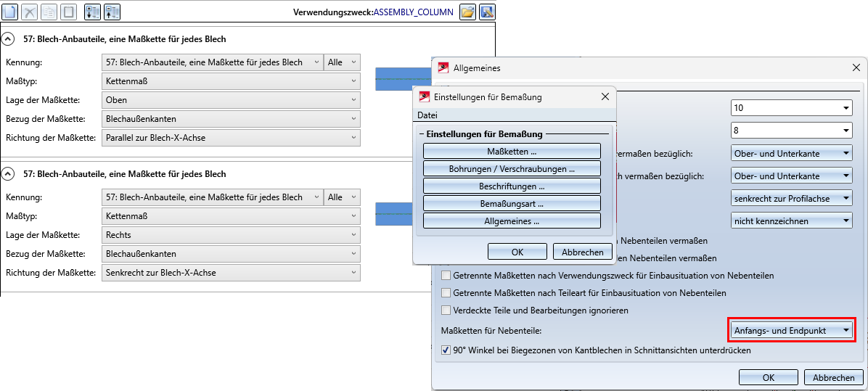
Task: Check Verdeckte Teile und Bearbeitungen ignorieren
Action: click(x=446, y=310)
